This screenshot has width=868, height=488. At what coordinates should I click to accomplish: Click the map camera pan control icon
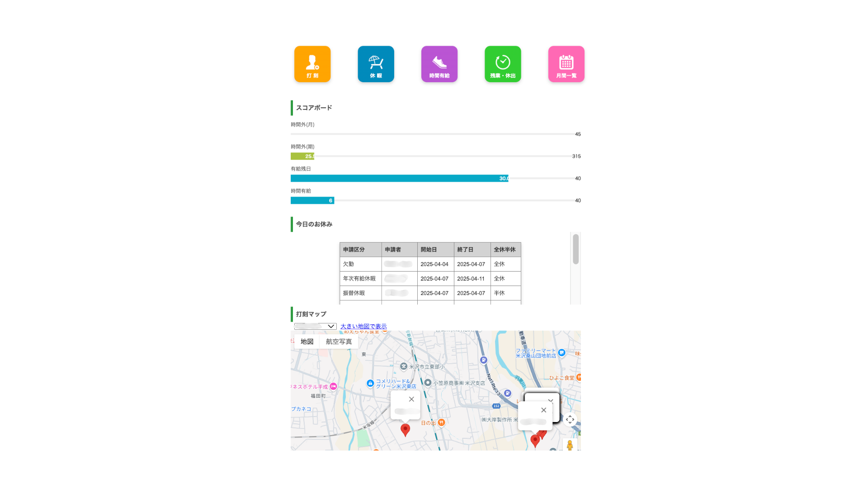tap(570, 419)
